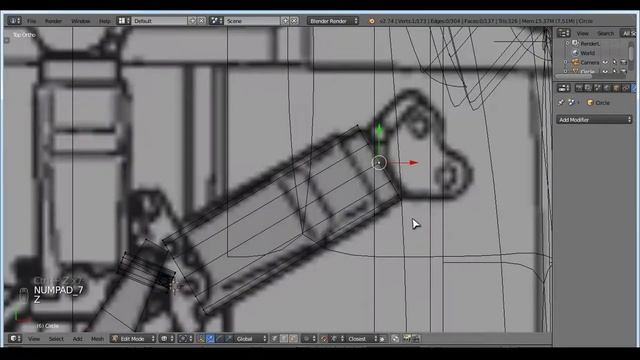640x360 pixels.
Task: Open the viewport Select menu
Action: coord(56,339)
